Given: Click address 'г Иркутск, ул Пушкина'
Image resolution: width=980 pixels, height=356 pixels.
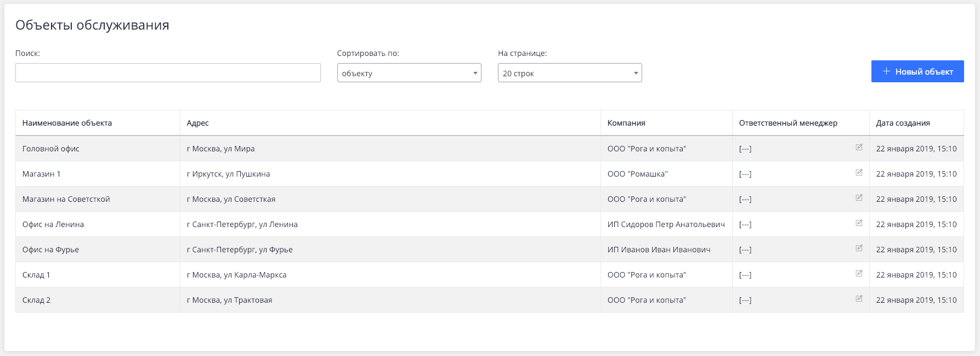Looking at the screenshot, I should click(x=228, y=174).
